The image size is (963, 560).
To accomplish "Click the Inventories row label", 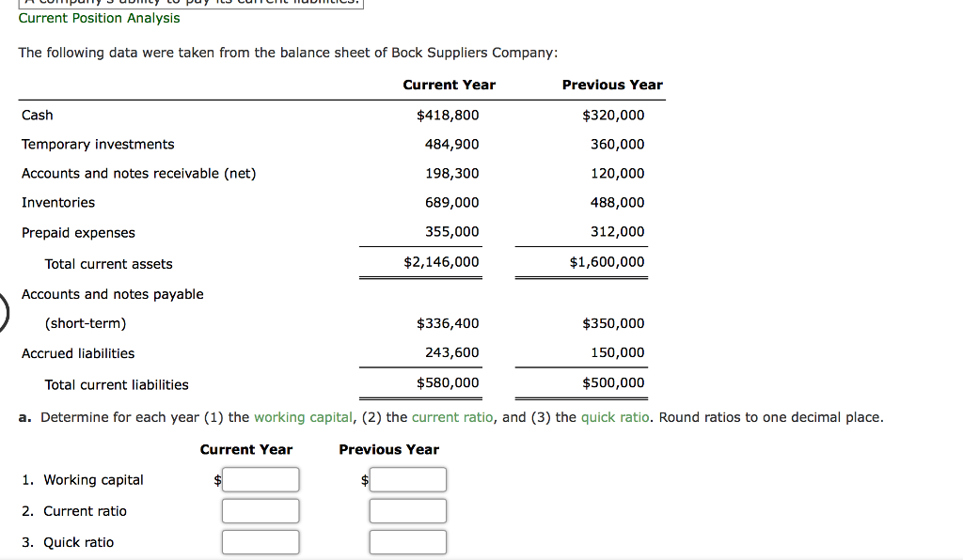I will pos(58,202).
